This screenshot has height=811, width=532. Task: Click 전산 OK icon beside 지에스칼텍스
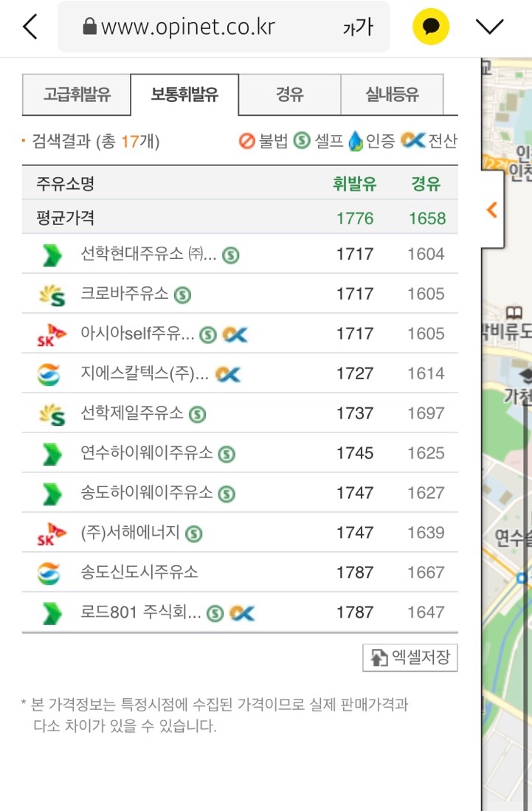point(228,374)
